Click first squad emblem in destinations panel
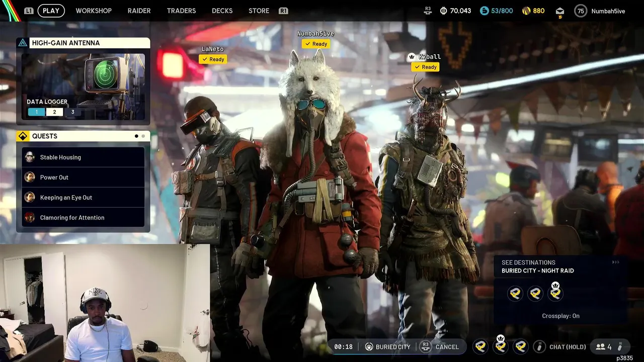644x362 pixels. pos(515,294)
